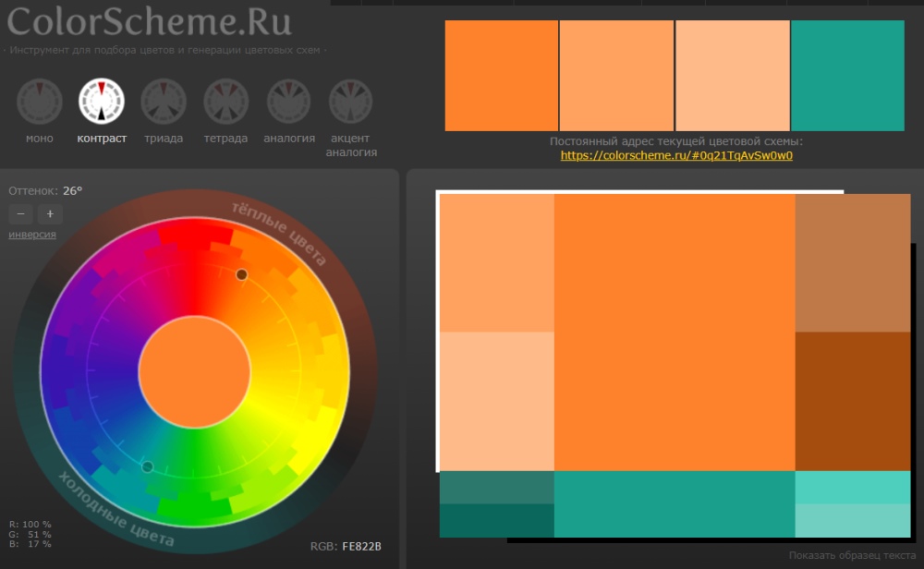Image resolution: width=924 pixels, height=569 pixels.
Task: Click the dark brown preview swatch
Action: coord(852,401)
